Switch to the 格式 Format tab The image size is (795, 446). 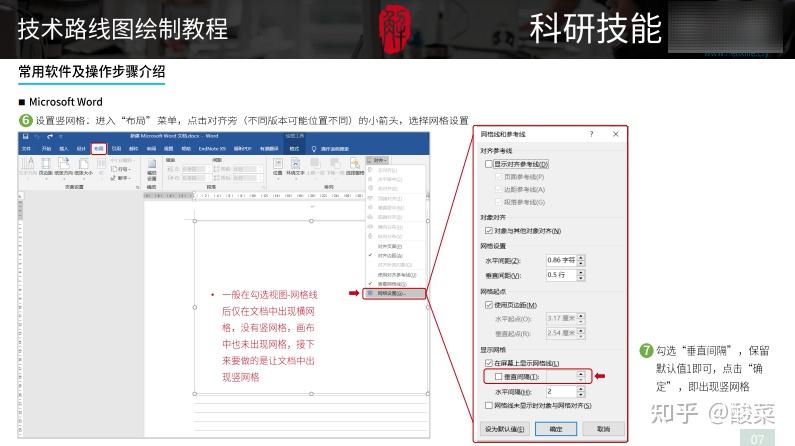(295, 149)
